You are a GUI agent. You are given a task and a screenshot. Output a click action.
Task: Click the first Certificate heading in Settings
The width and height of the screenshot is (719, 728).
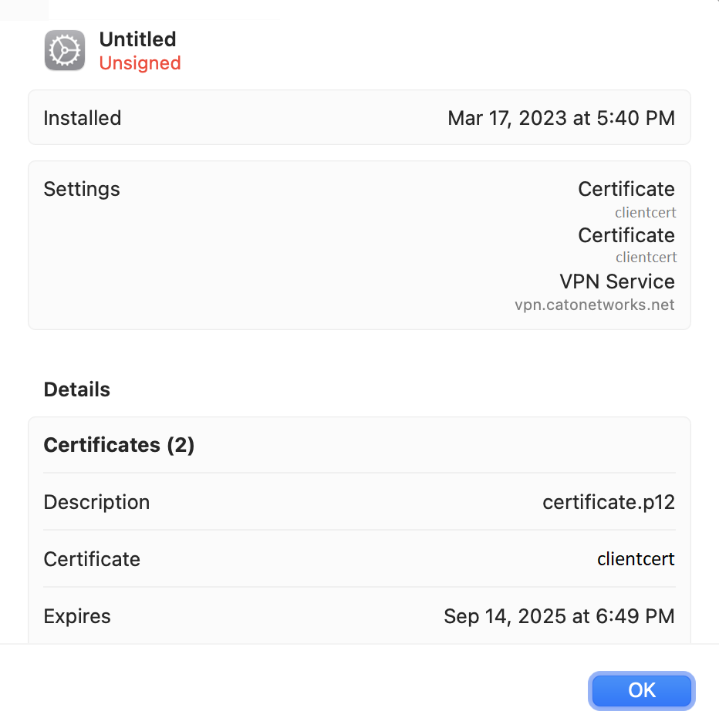pos(626,189)
